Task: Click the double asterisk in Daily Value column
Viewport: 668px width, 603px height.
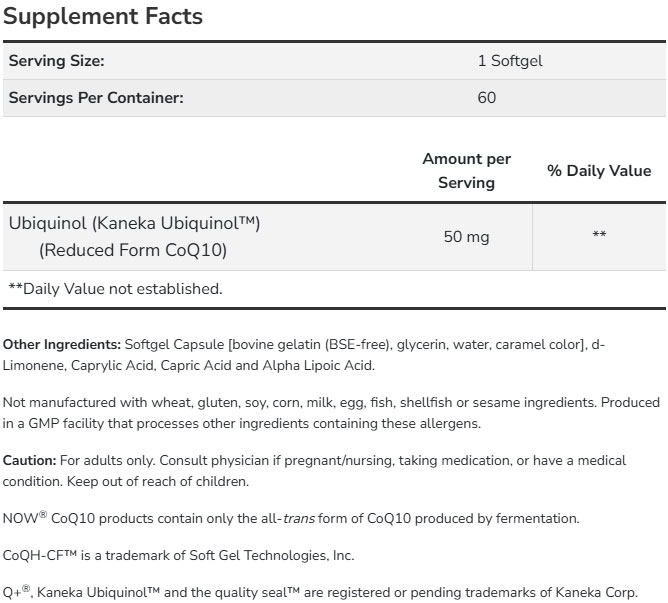Action: pyautogui.click(x=599, y=236)
